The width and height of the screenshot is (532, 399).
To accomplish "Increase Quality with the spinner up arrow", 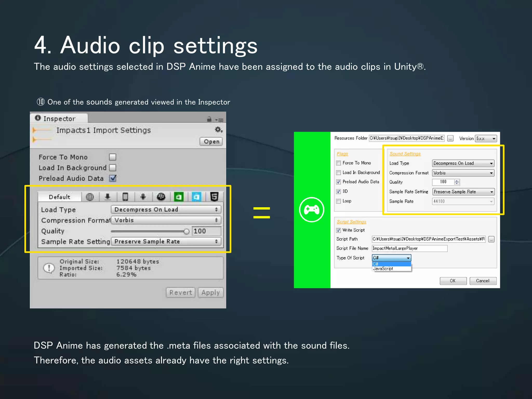I will (x=457, y=181).
